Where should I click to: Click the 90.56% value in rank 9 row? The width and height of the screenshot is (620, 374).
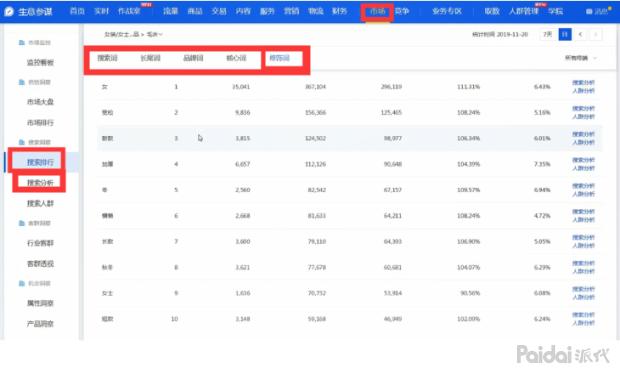point(470,293)
